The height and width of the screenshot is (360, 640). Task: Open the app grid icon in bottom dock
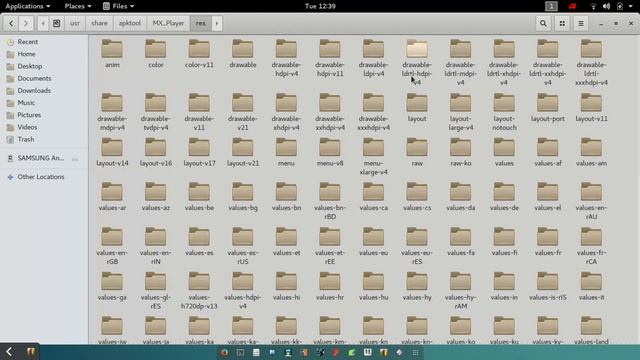click(x=416, y=352)
